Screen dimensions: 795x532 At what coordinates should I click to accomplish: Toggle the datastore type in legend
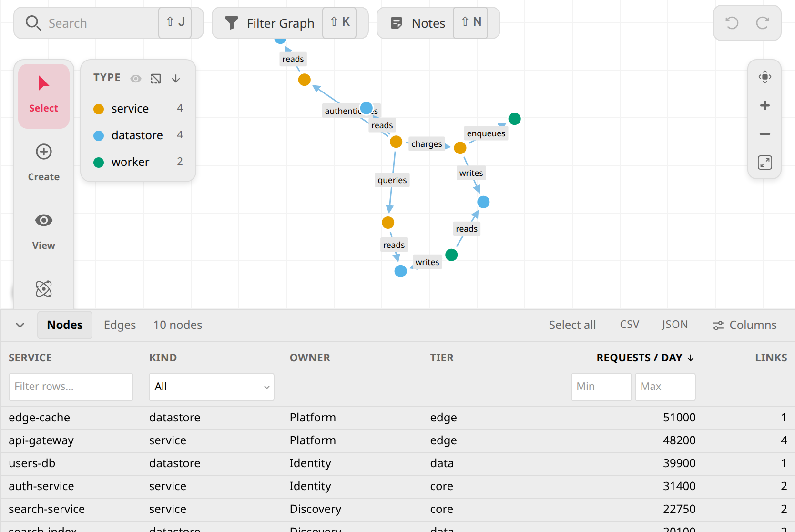(138, 135)
